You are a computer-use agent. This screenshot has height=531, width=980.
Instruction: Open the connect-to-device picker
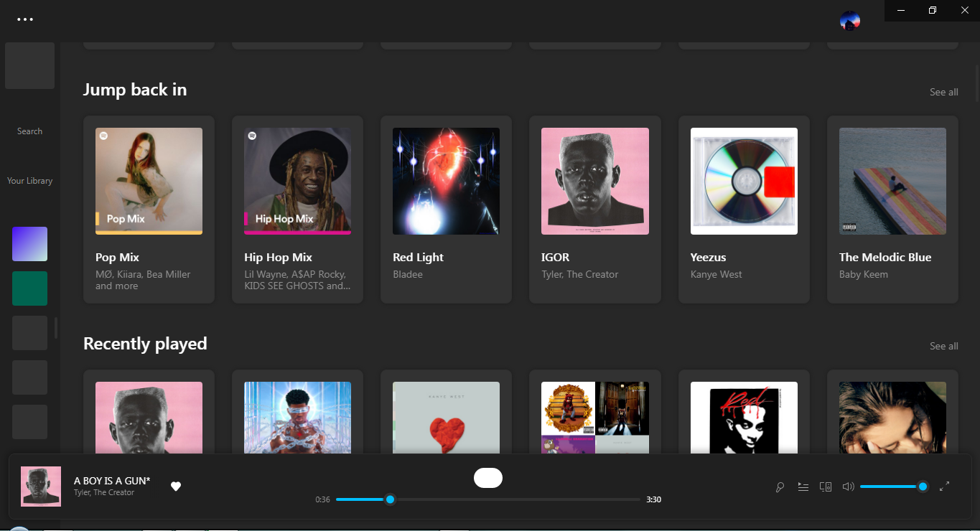point(826,487)
